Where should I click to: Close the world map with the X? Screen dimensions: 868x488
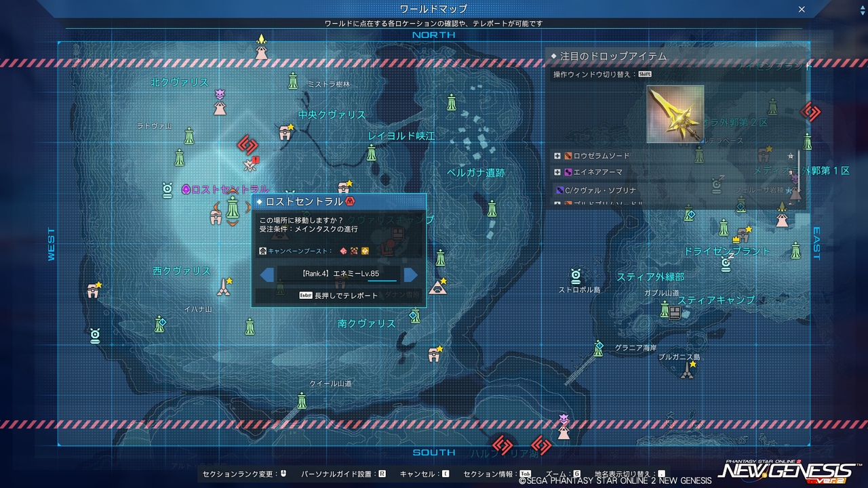(x=802, y=9)
